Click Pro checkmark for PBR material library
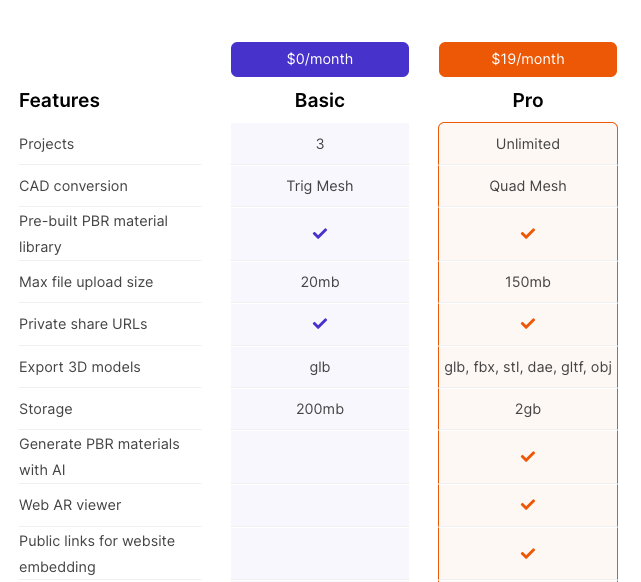Viewport: 641px width, 582px height. (x=528, y=233)
